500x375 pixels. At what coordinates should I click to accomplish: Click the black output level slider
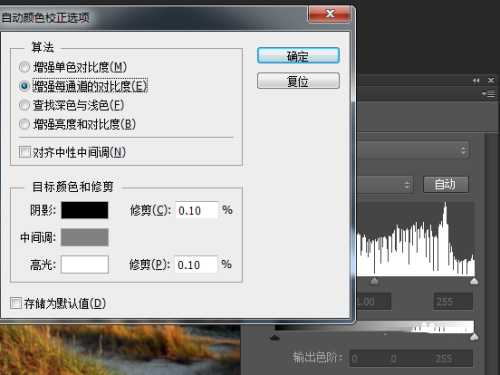[275, 338]
